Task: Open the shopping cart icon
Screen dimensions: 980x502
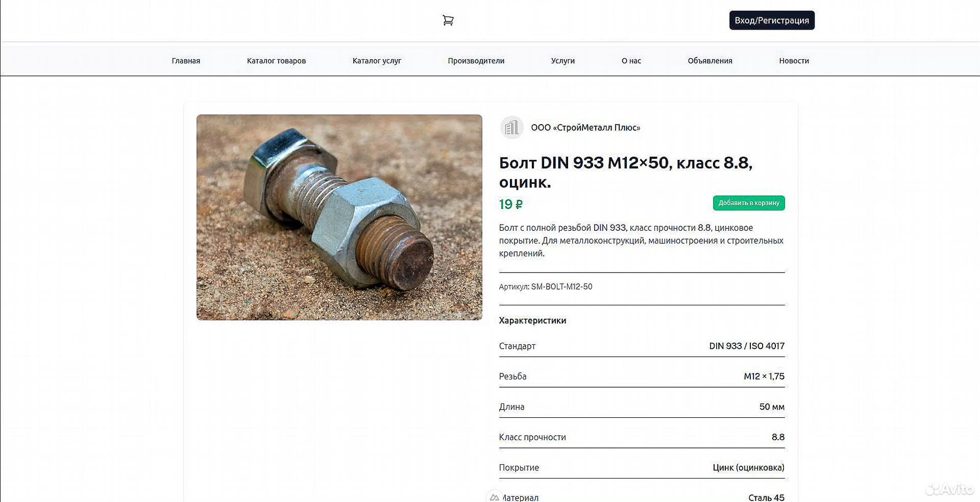Action: pos(448,20)
